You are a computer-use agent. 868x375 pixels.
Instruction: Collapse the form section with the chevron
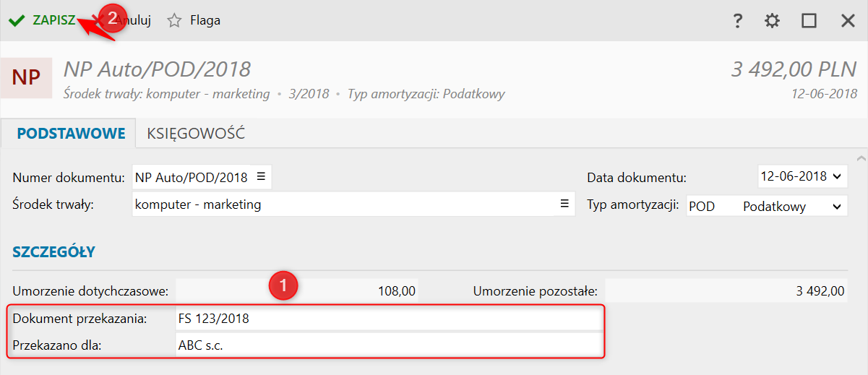tap(860, 158)
